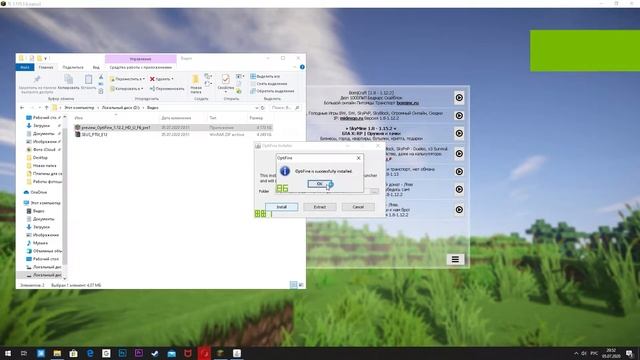This screenshot has width=640, height=360.
Task: Open the Копировать в dropdown
Action: pyautogui.click(x=126, y=88)
